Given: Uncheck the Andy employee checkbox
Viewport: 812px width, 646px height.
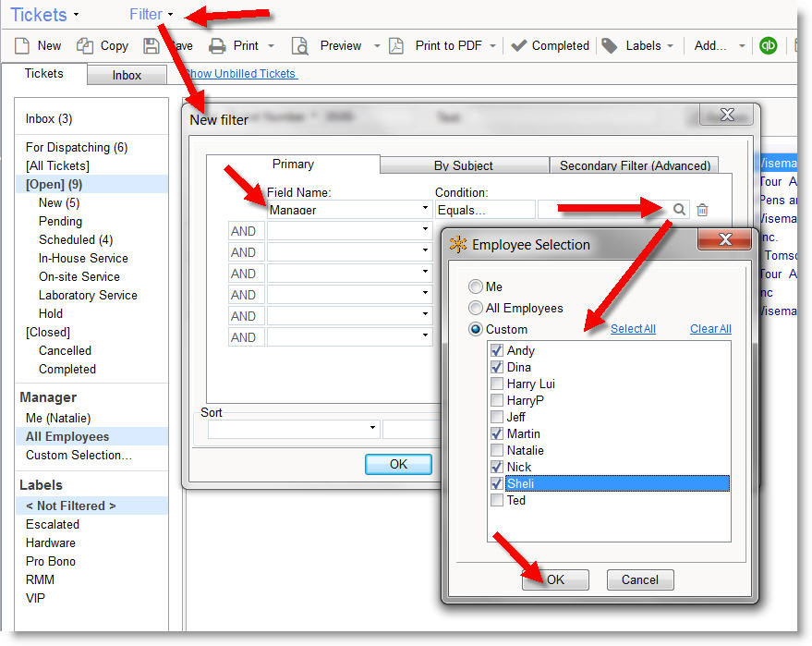Looking at the screenshot, I should (497, 350).
